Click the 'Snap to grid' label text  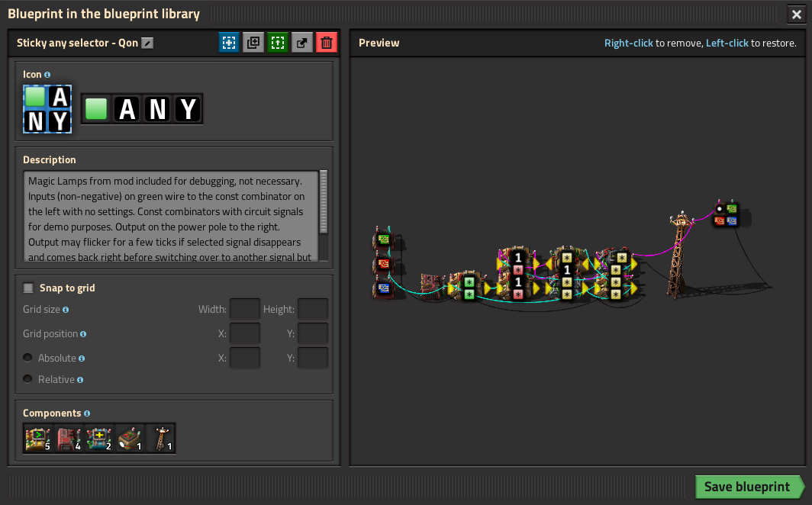tap(67, 288)
